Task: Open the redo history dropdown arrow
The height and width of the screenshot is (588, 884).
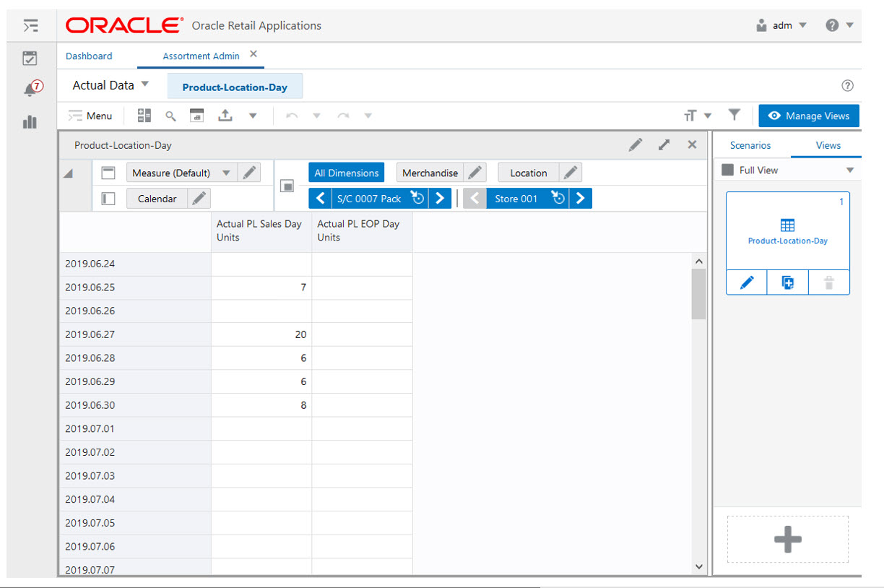Action: pos(368,116)
